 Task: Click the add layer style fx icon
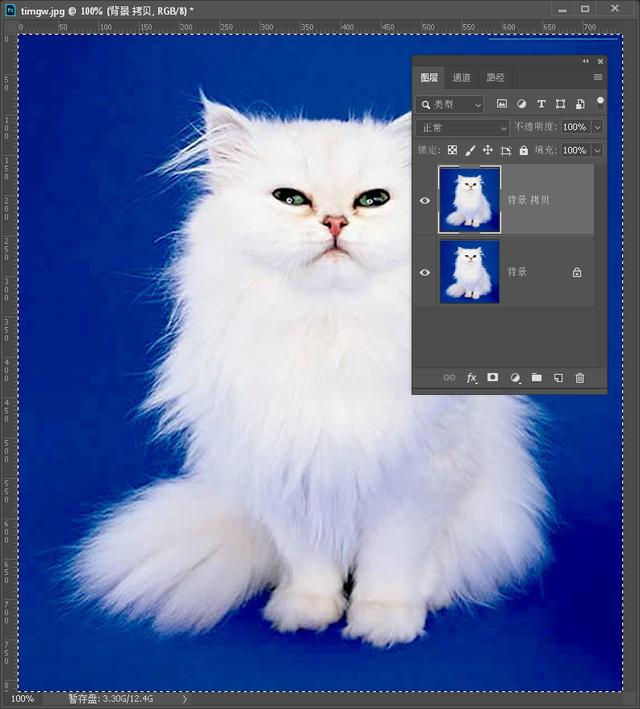[x=471, y=378]
